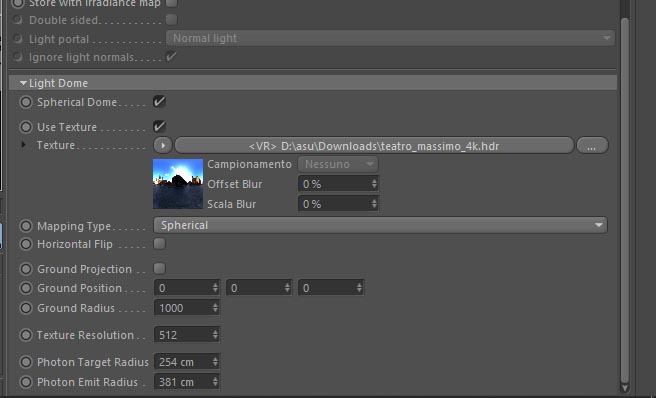
Task: Click the animation dot beside Photon Emit Radius
Action: (x=26, y=382)
